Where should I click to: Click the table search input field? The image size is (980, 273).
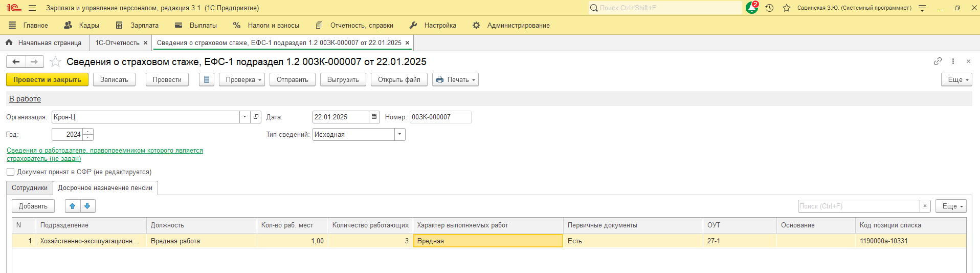[x=858, y=206]
